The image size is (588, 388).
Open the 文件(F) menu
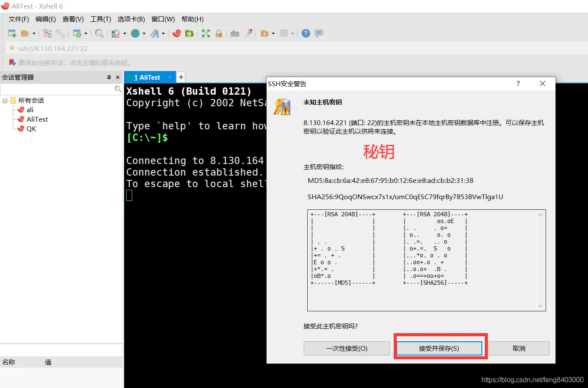[19, 19]
